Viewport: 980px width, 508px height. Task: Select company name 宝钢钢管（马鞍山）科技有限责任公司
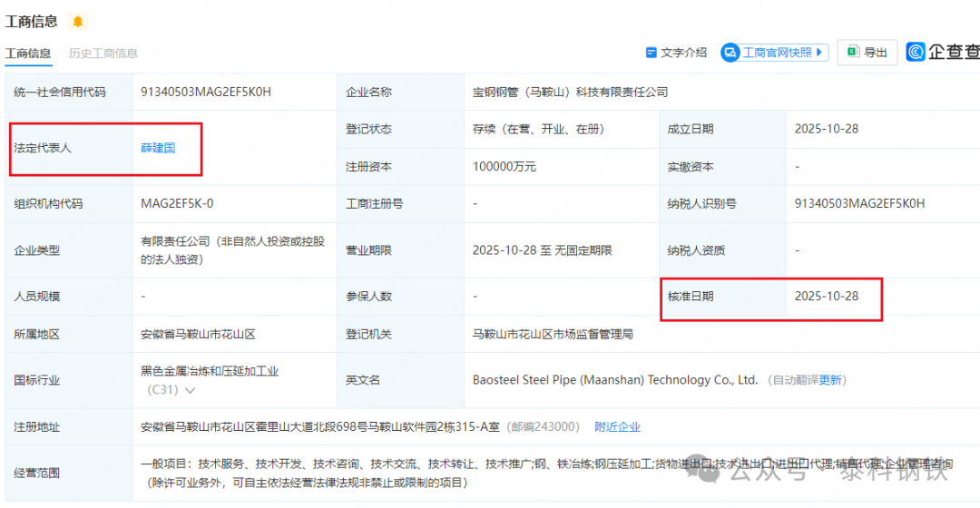(571, 92)
